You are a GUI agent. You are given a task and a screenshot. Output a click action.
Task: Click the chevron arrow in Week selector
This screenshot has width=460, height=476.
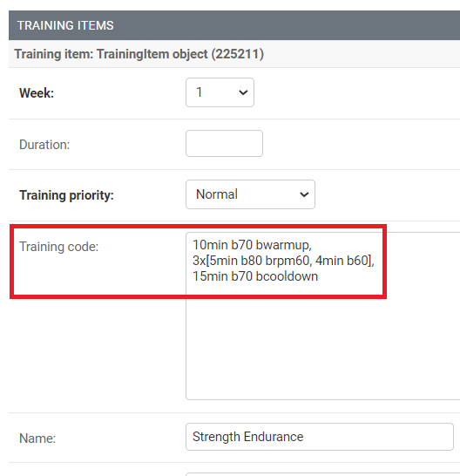(x=243, y=92)
